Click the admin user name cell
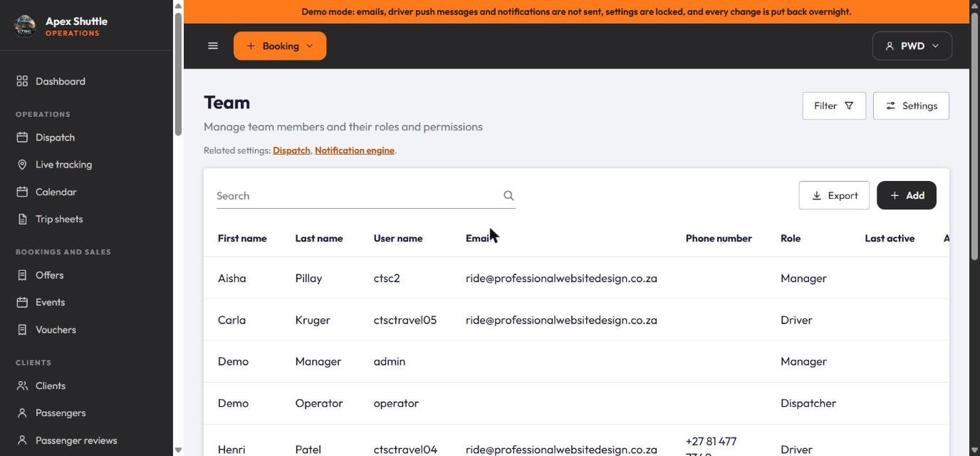This screenshot has width=980, height=456. point(390,361)
